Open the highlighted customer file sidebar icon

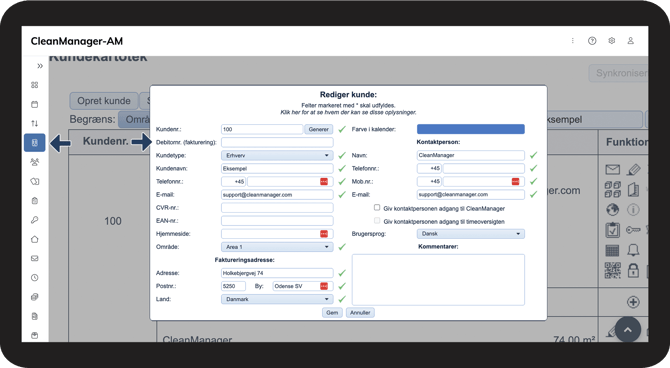click(35, 143)
